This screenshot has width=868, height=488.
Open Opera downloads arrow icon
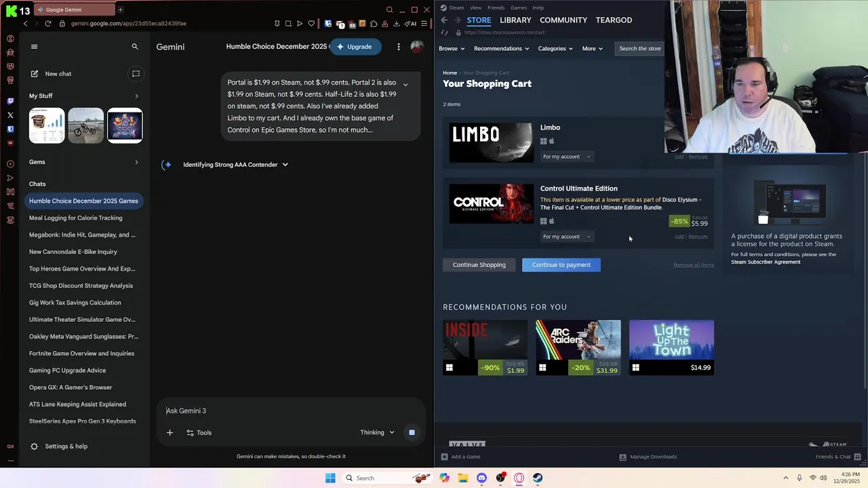coord(397,23)
